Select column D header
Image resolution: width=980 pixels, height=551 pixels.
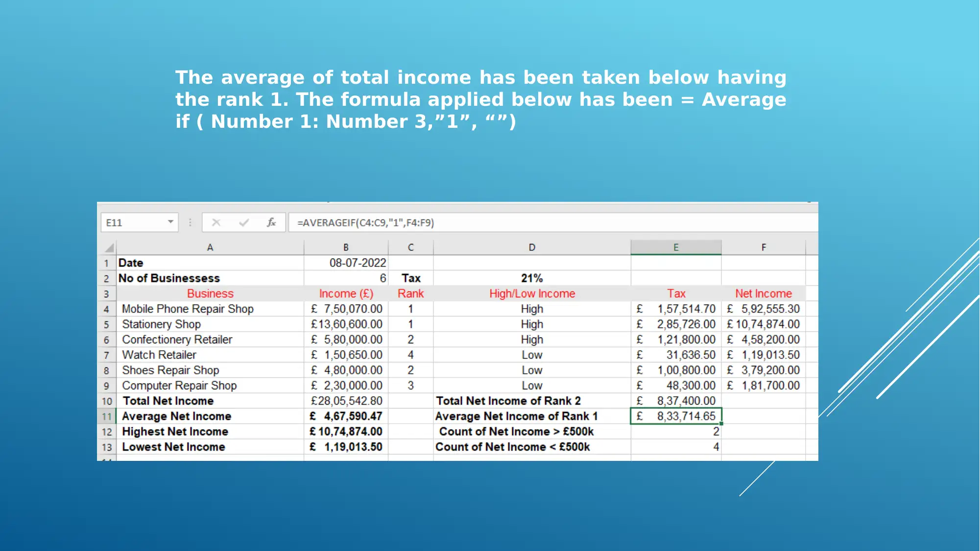click(532, 248)
